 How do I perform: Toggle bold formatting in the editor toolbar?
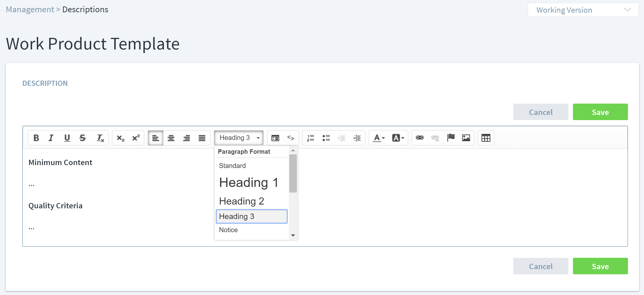(x=36, y=138)
